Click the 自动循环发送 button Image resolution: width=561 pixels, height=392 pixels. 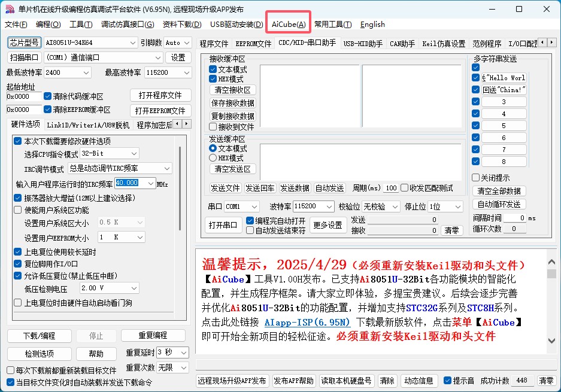[499, 204]
